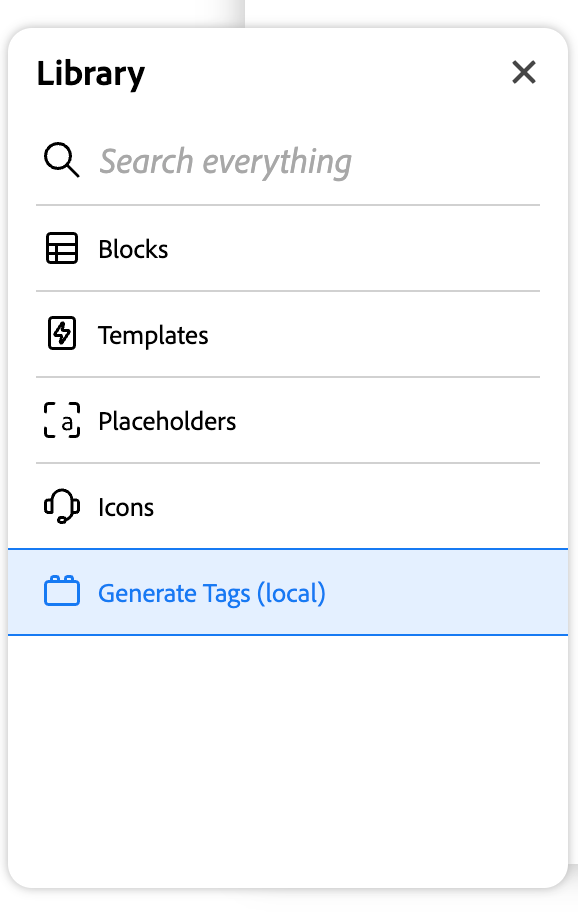Screen dimensions: 578x912
Task: Click the headset icon beside Icons
Action: pyautogui.click(x=62, y=506)
